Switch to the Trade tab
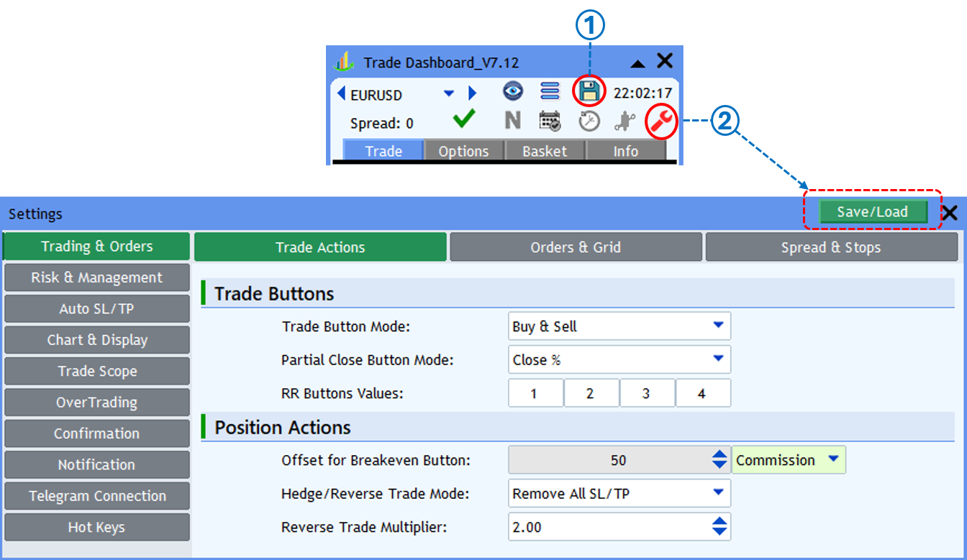 pyautogui.click(x=383, y=151)
